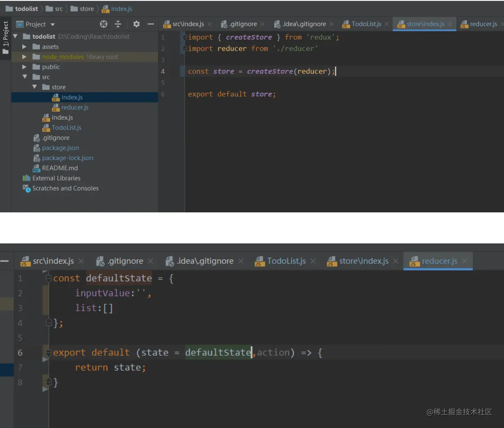Close the TodoList.js tab in top editor
This screenshot has width=504, height=428.
click(387, 24)
